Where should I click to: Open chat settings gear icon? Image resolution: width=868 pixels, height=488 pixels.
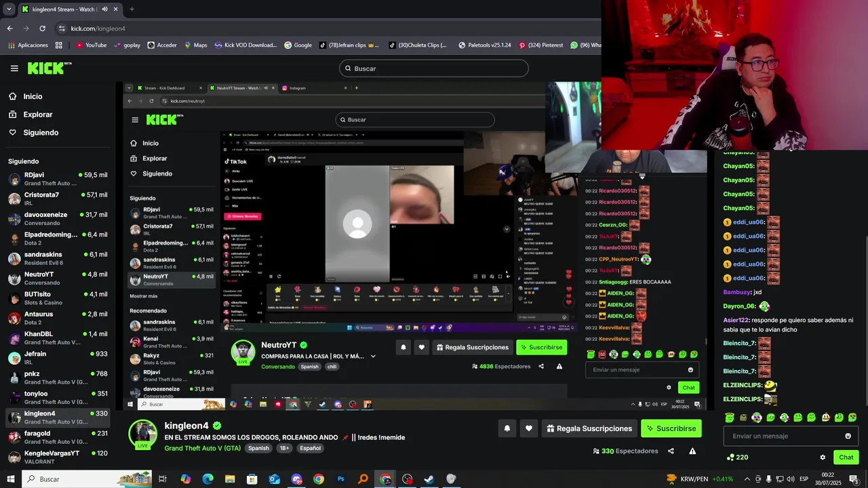click(x=823, y=457)
